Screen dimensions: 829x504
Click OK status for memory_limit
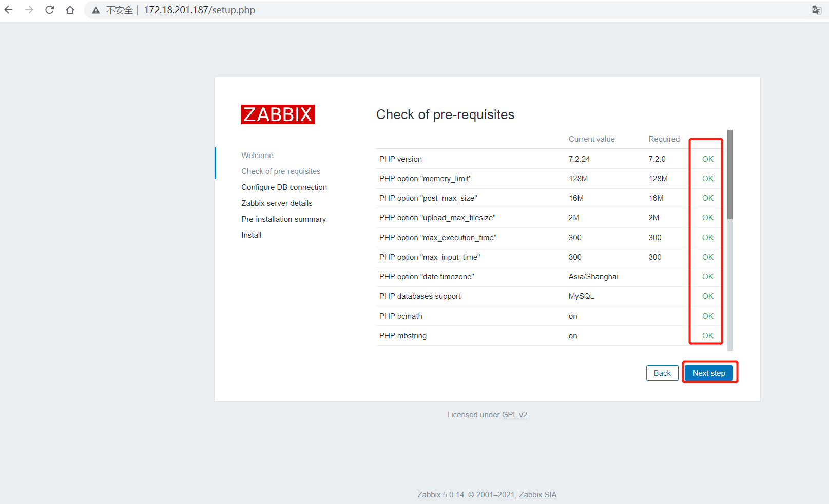708,179
